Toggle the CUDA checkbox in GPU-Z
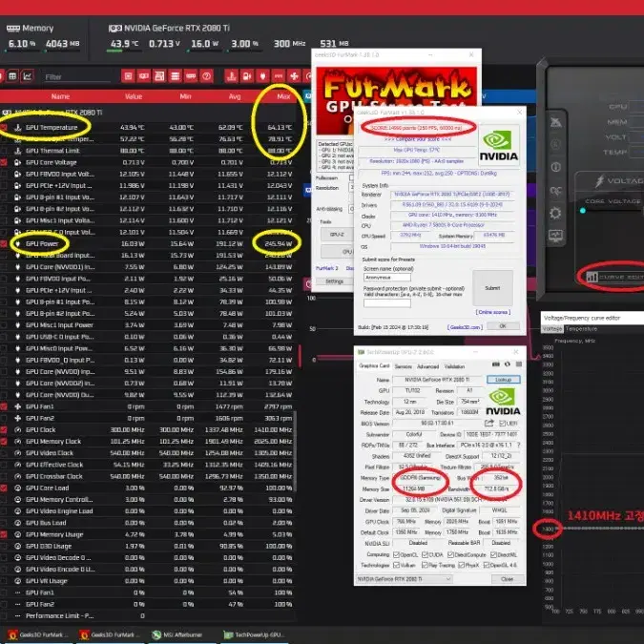Screen dimensions: 644x644 (x=426, y=555)
